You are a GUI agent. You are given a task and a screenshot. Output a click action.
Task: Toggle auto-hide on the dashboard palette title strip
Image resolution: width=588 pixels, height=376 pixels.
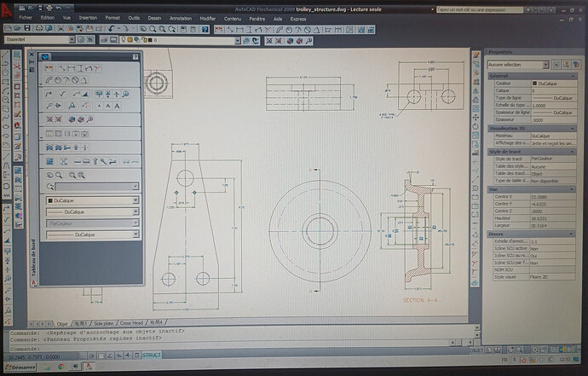point(32,62)
